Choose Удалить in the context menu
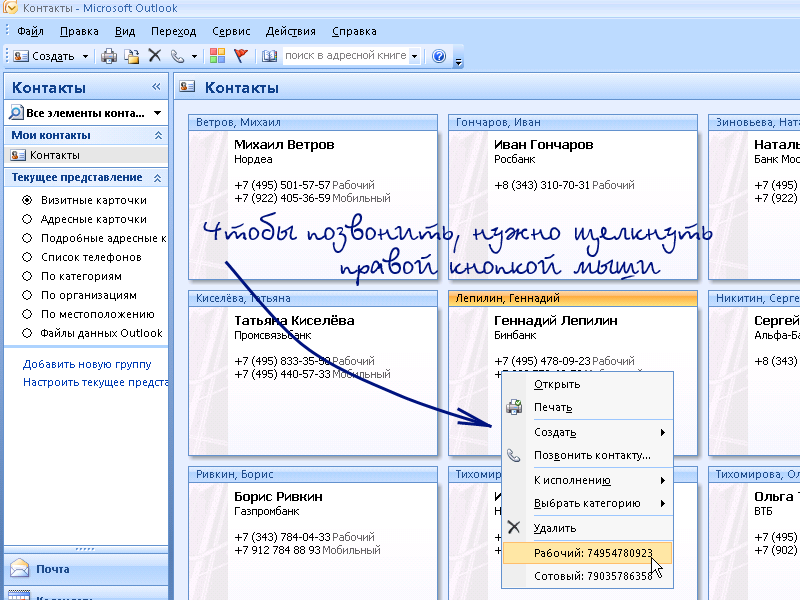The width and height of the screenshot is (800, 600). 588,528
